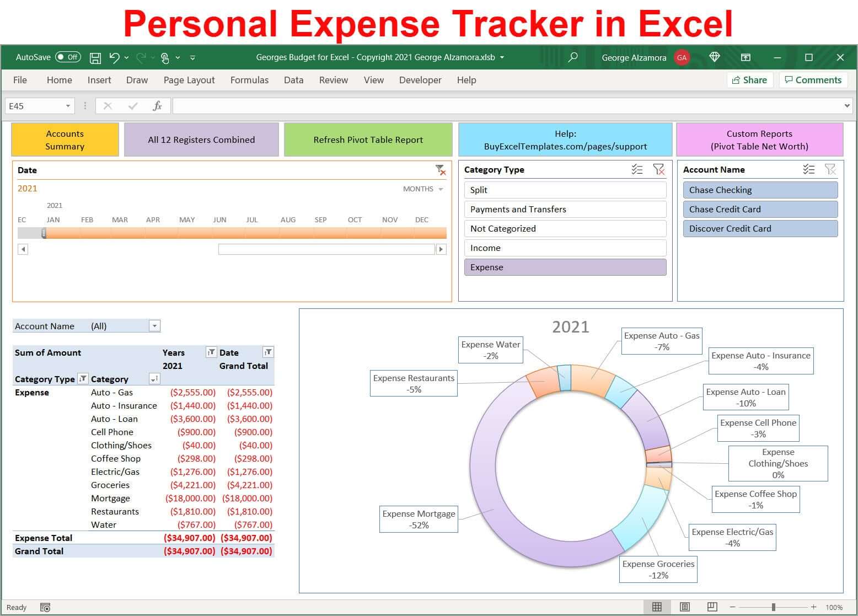
Task: Toggle the AutoSave switch
Action: tap(68, 57)
